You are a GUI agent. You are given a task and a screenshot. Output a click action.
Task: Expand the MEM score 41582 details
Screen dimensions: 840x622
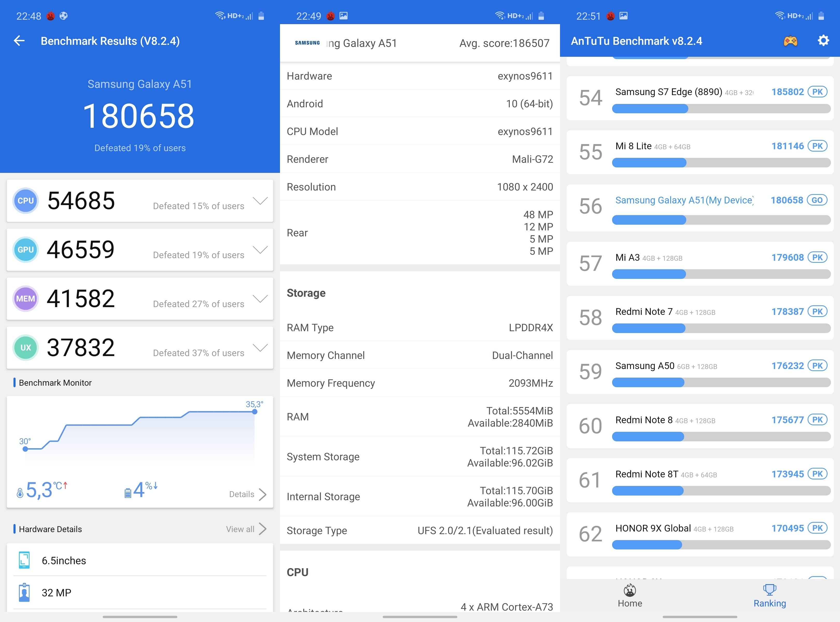pyautogui.click(x=260, y=299)
